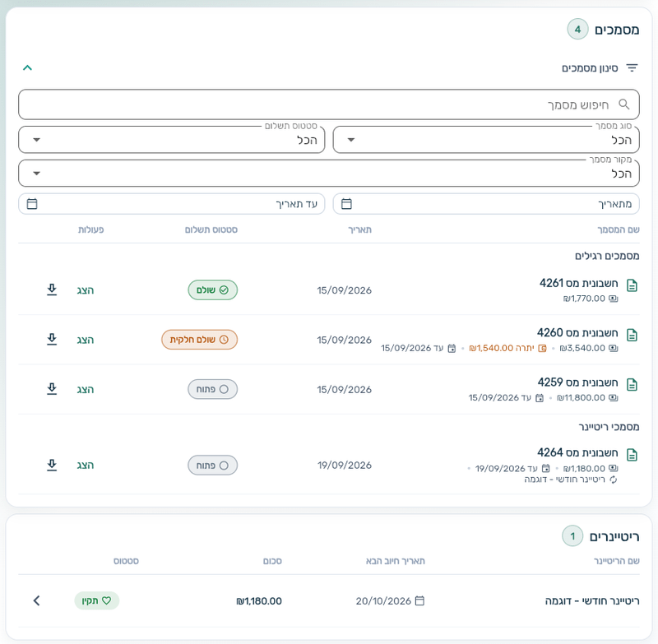Click the calendar icon next to 20/10/2026
Viewport: 658px width, 644px height.
(419, 600)
